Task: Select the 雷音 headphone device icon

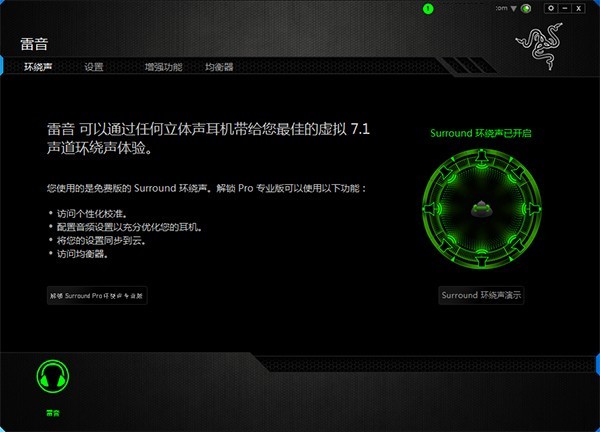Action: [x=53, y=376]
